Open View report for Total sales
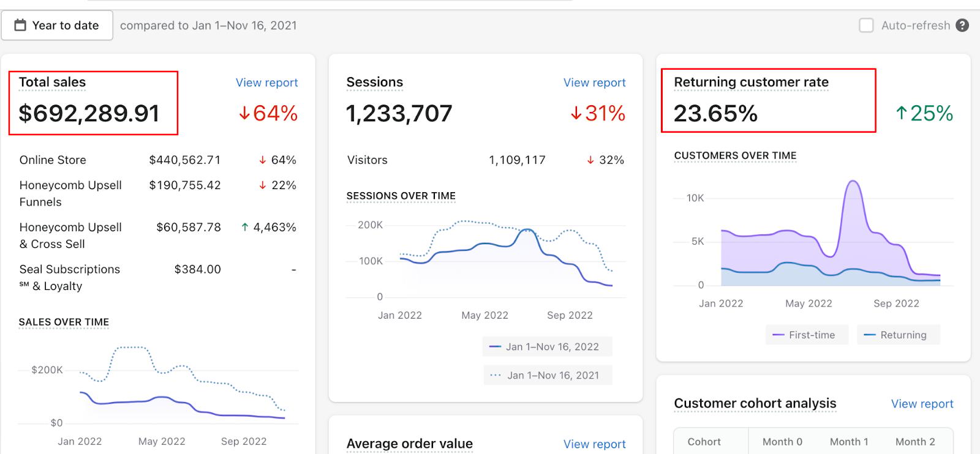Viewport: 980px width, 454px height. pos(266,83)
